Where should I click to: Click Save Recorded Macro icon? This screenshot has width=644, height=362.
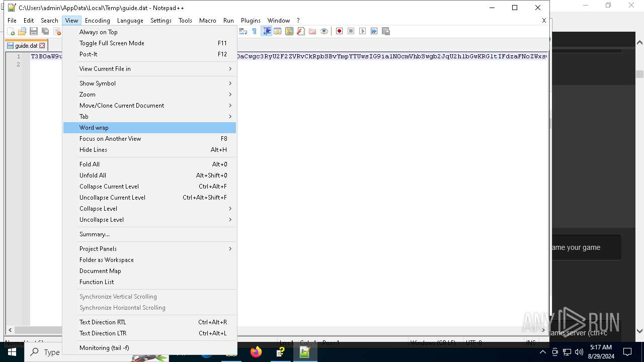(x=386, y=31)
